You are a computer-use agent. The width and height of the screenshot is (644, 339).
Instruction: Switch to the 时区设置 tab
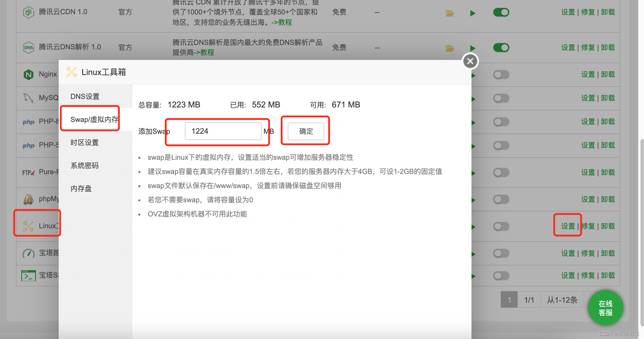(x=84, y=142)
